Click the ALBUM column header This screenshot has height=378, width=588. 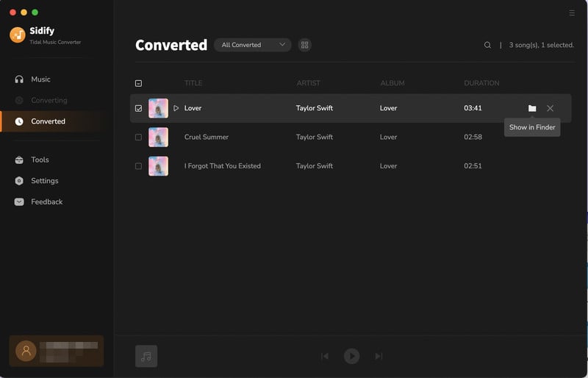[x=392, y=83]
